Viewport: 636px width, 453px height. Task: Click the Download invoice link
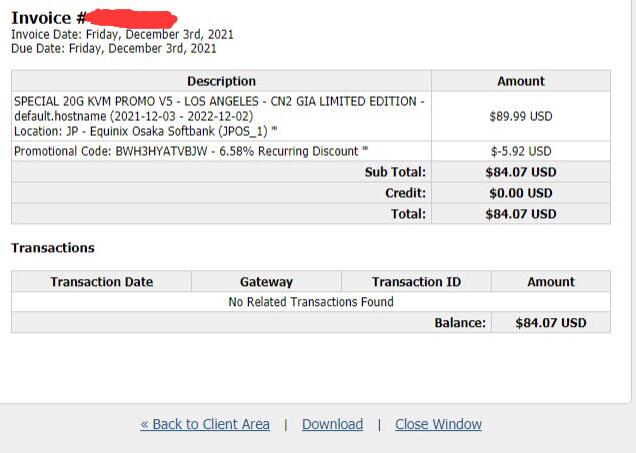(x=333, y=424)
